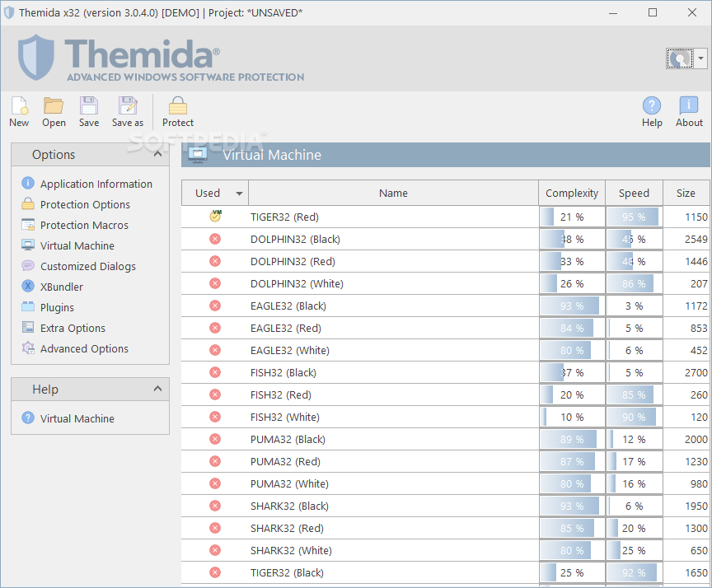Viewport: 712px width, 588px height.
Task: Click the SHARK32 (Black) red X icon
Action: coord(215,506)
